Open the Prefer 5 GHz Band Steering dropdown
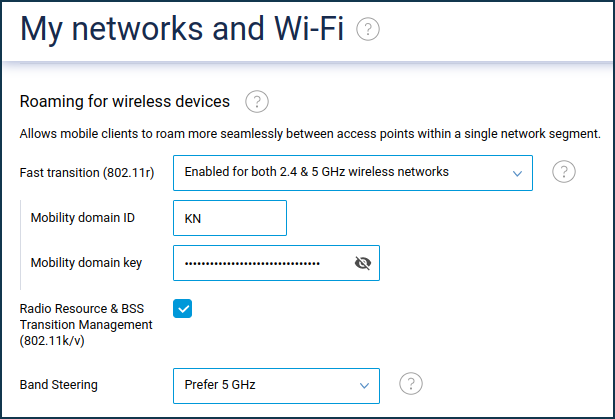Image resolution: width=615 pixels, height=419 pixels. pos(276,386)
